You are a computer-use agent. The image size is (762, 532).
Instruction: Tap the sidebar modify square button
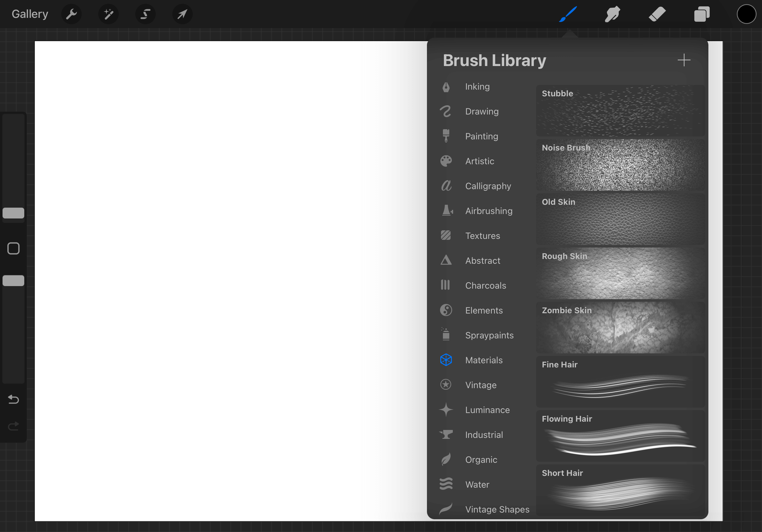(13, 248)
